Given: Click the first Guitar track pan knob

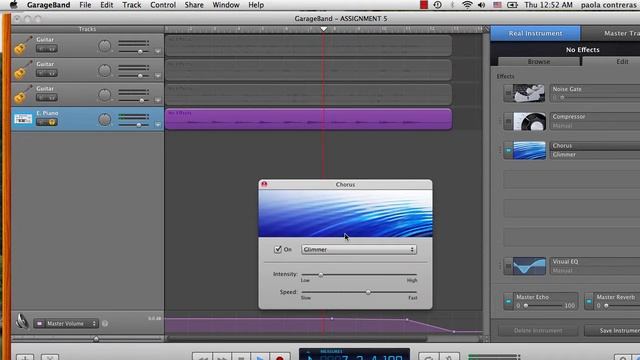Looking at the screenshot, I should pyautogui.click(x=104, y=46).
